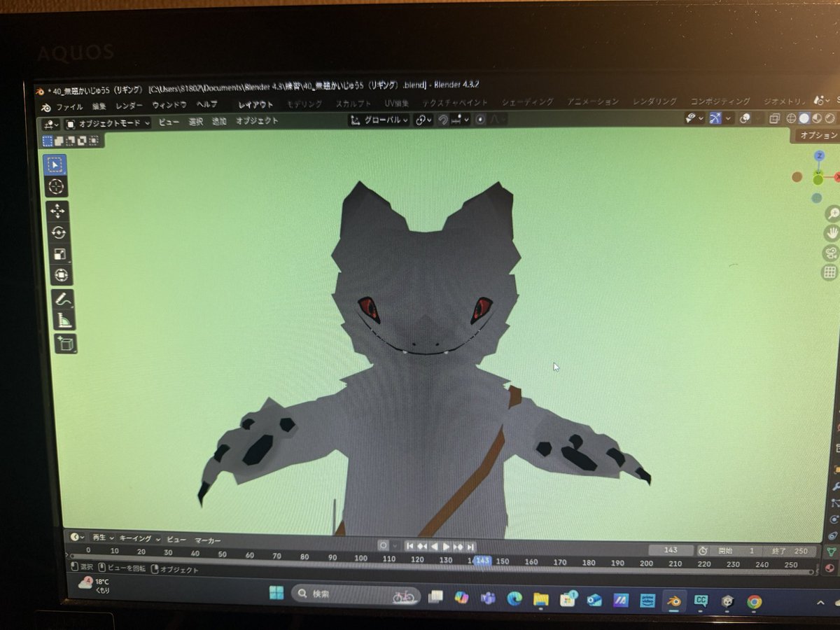Viewport: 840px width, 630px height.
Task: Play animation forward
Action: point(447,546)
